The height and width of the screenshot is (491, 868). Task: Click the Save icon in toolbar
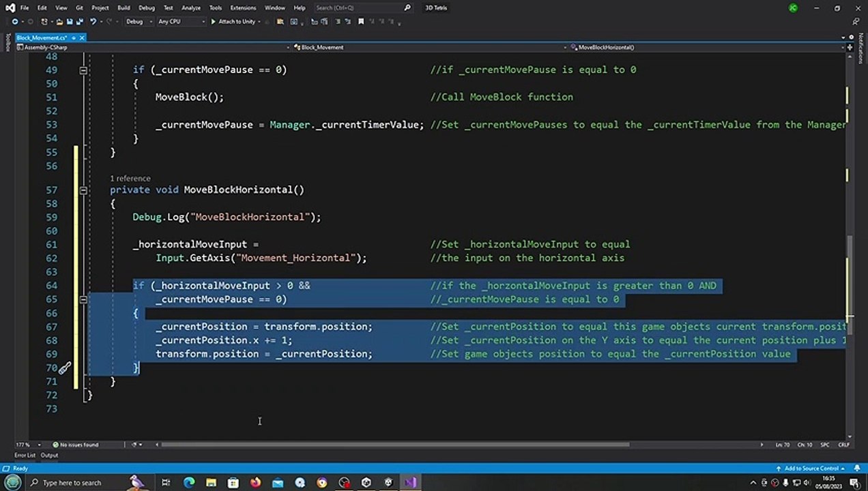[69, 21]
